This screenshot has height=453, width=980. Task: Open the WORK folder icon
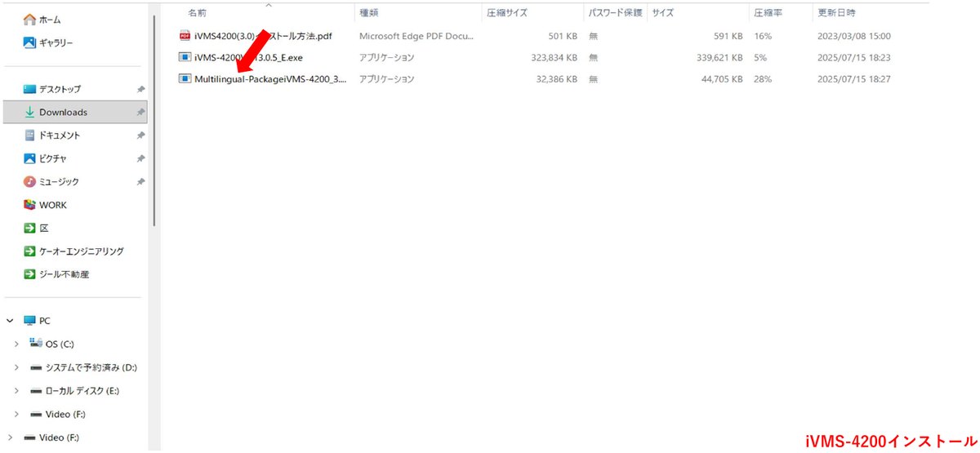pyautogui.click(x=29, y=205)
